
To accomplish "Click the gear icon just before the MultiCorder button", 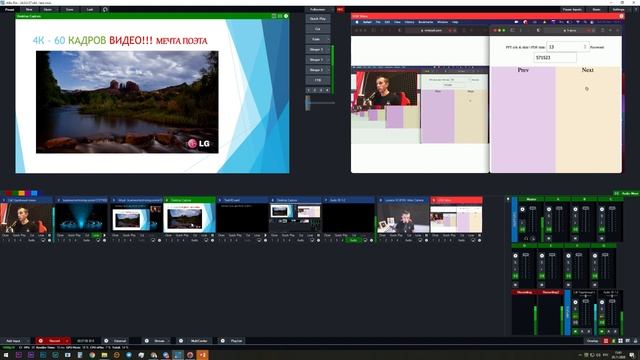I will click(181, 341).
